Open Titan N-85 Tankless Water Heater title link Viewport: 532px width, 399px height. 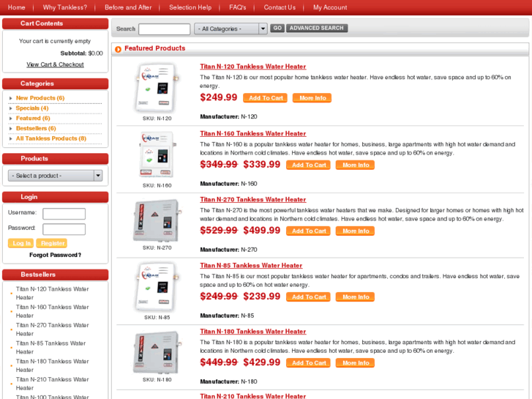click(251, 265)
